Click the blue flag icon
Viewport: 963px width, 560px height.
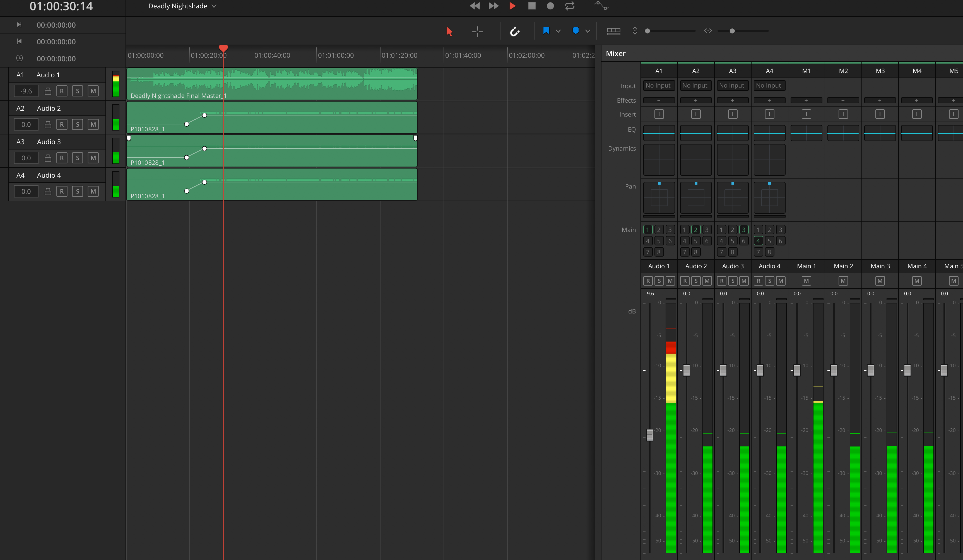pos(546,31)
